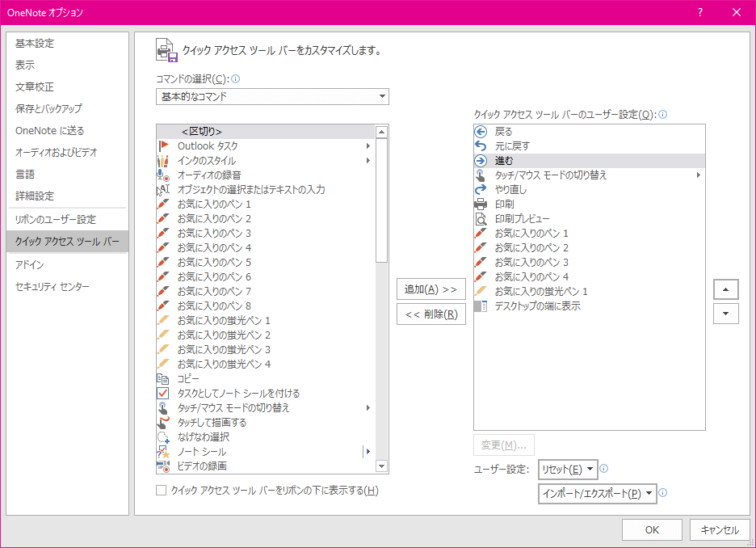Move selected item up with arrow button

pyautogui.click(x=725, y=289)
